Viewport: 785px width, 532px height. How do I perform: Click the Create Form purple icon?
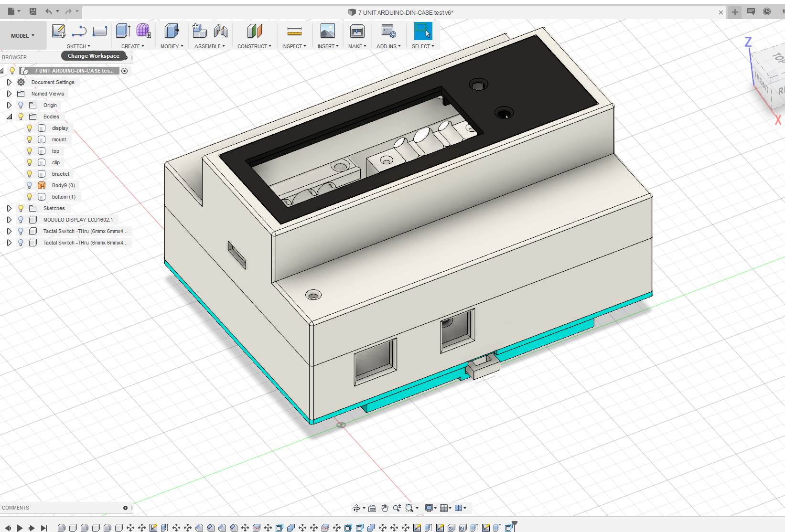(143, 31)
